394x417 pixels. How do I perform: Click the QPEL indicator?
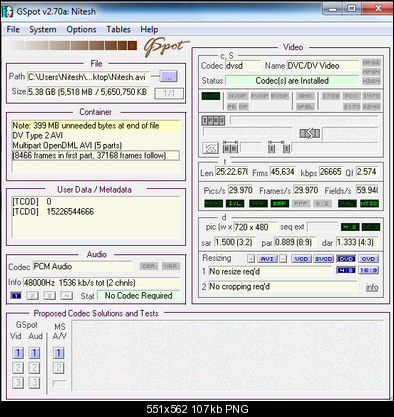305,107
